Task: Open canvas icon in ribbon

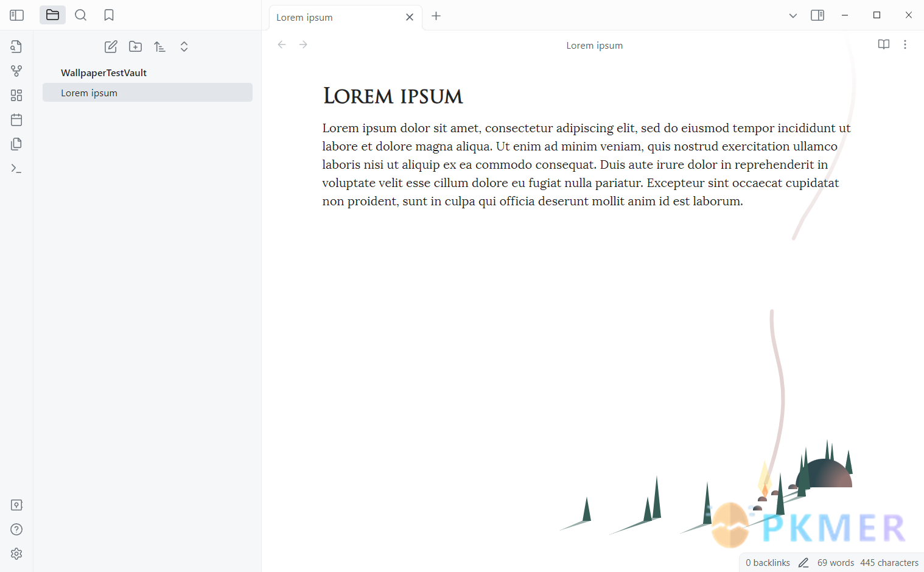Action: pyautogui.click(x=16, y=95)
